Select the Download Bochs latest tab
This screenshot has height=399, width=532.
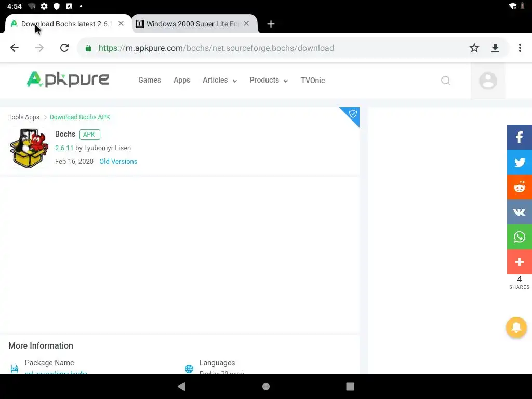pos(66,24)
